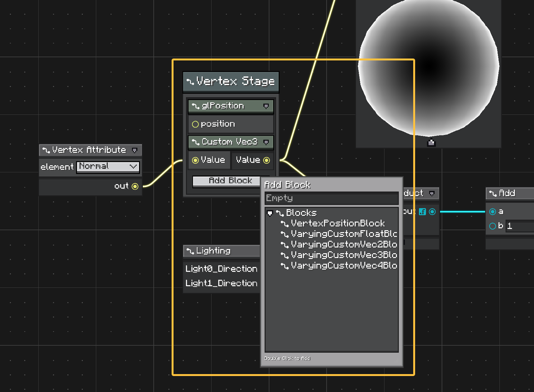Click the VaryingCustomVec4Block row icon

pyautogui.click(x=284, y=266)
